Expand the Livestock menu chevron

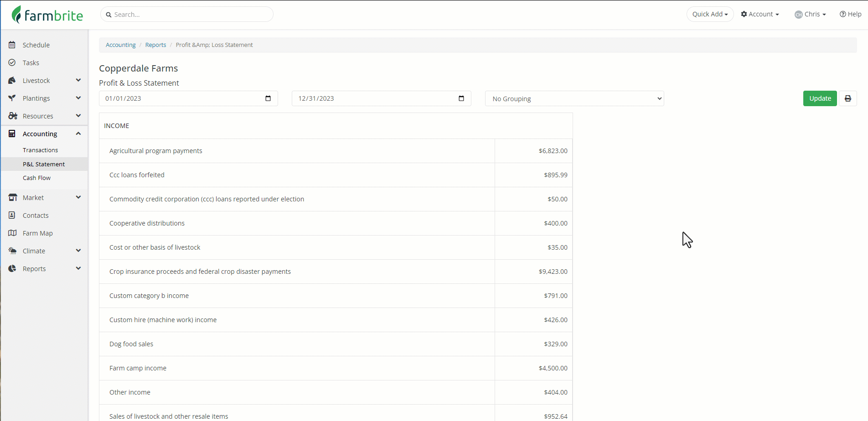(x=78, y=80)
